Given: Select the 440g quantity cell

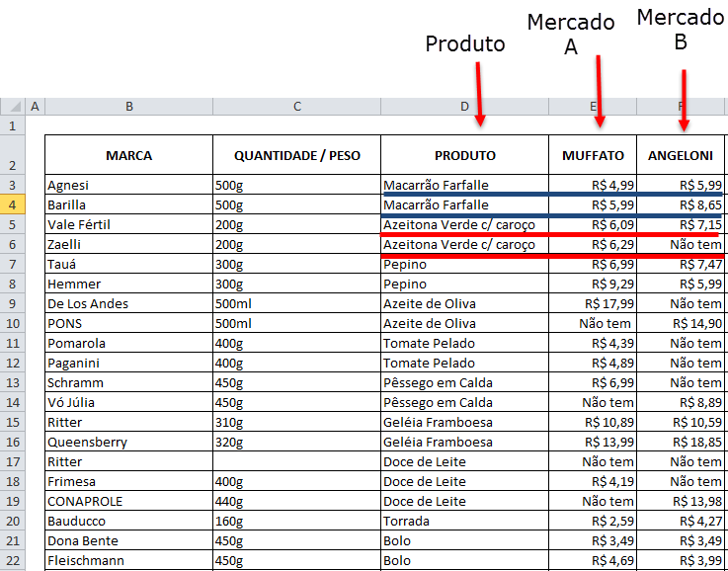Looking at the screenshot, I should coord(296,501).
